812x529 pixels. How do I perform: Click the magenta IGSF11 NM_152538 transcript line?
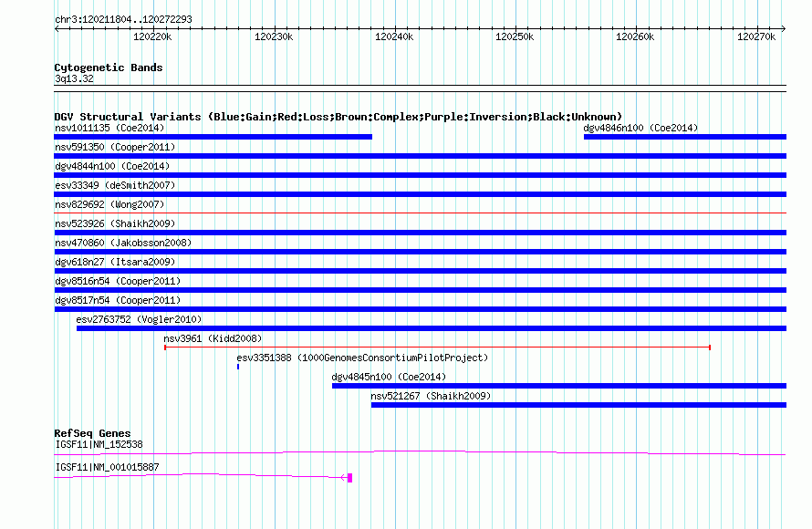(x=420, y=453)
